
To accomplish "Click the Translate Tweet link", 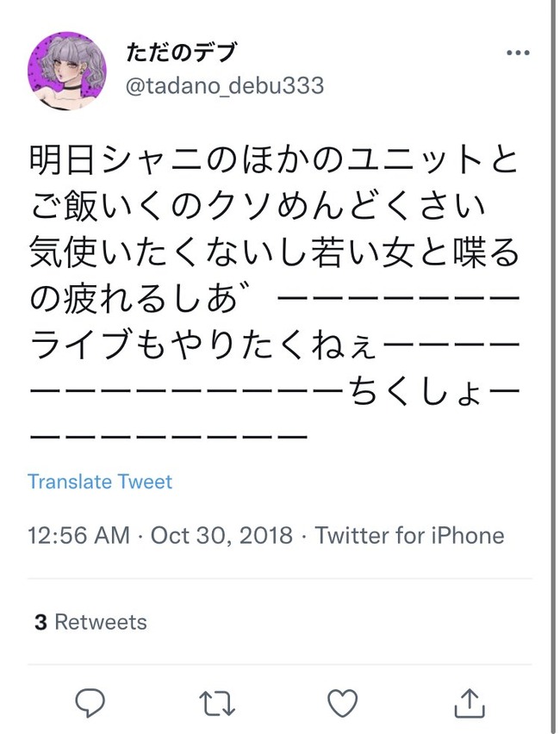I will [x=100, y=481].
